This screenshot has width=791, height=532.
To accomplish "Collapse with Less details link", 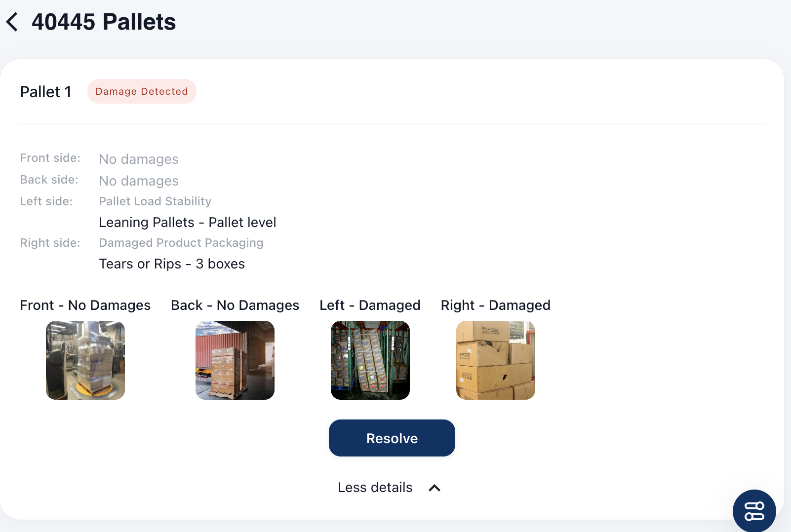I will tap(375, 488).
